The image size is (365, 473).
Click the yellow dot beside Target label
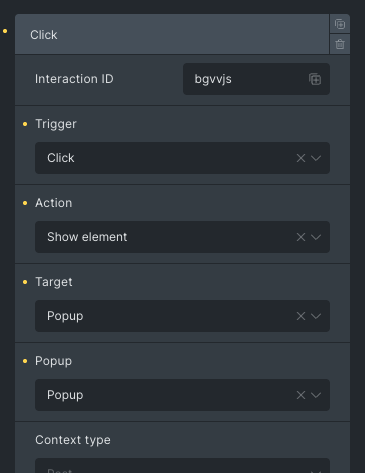tap(25, 282)
